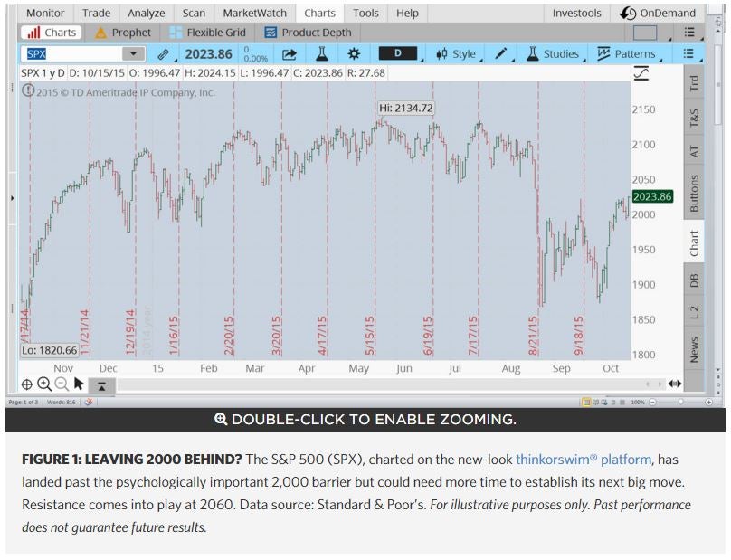Click the proofing status icon in status bar
Image resolution: width=731 pixels, height=560 pixels.
click(x=89, y=402)
